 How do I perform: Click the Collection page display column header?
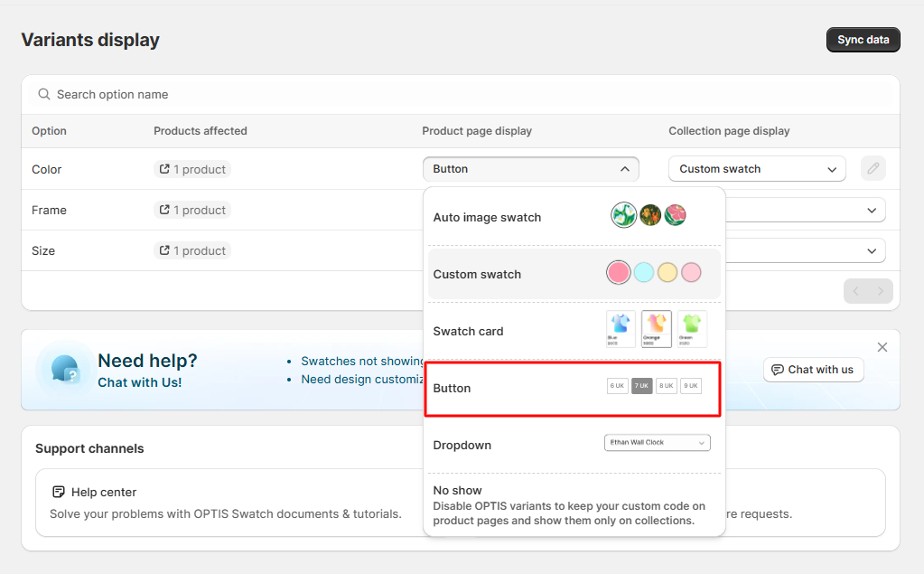point(729,131)
